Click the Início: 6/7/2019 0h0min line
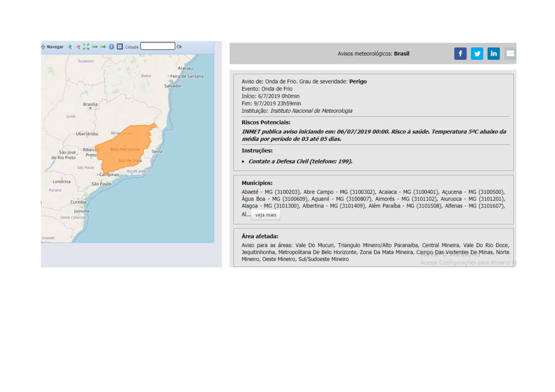 tap(271, 96)
